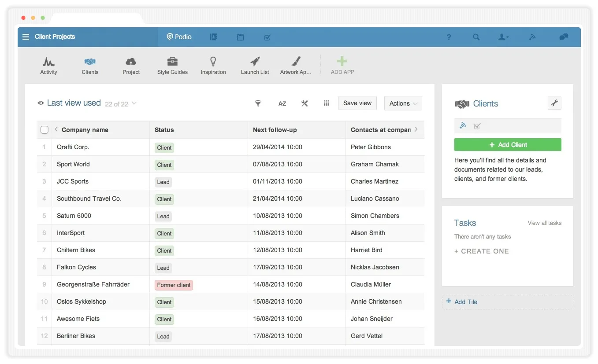
Task: Open the calendar icon in top bar
Action: pos(240,37)
